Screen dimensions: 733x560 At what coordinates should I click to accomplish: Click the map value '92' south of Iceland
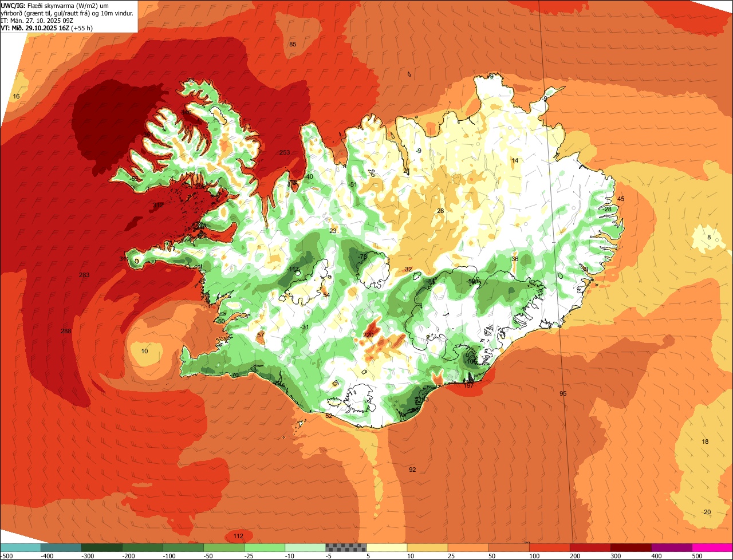tap(412, 470)
